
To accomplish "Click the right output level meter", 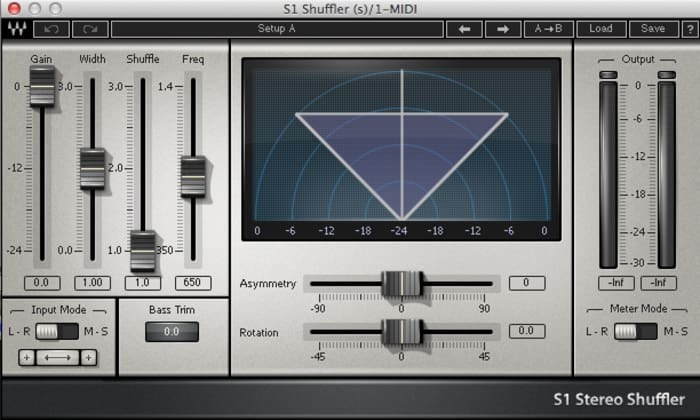I will (667, 175).
